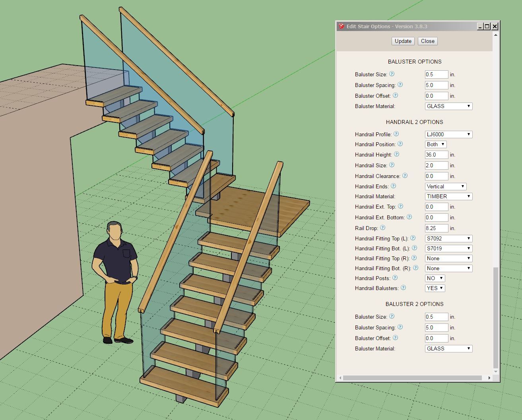The image size is (522, 420).
Task: Open the Handrail Ends Vertical dropdown
Action: (x=446, y=186)
